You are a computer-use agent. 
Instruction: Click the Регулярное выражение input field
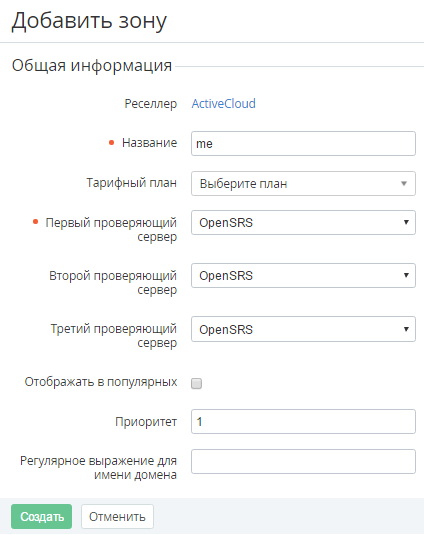pos(303,461)
